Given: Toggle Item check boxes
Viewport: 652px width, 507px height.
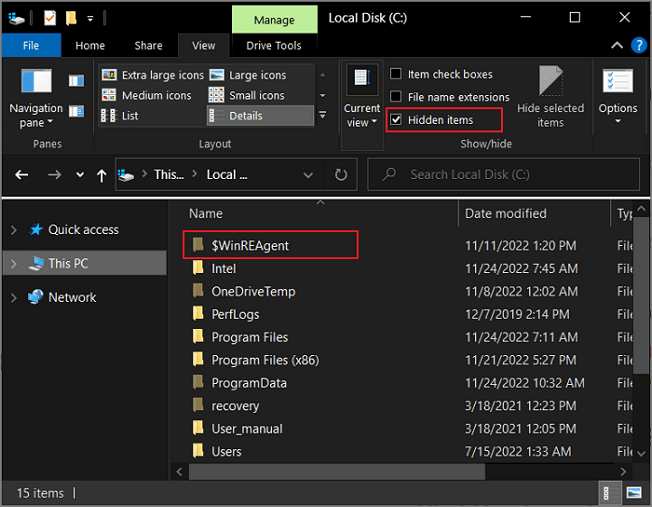Looking at the screenshot, I should pos(396,74).
